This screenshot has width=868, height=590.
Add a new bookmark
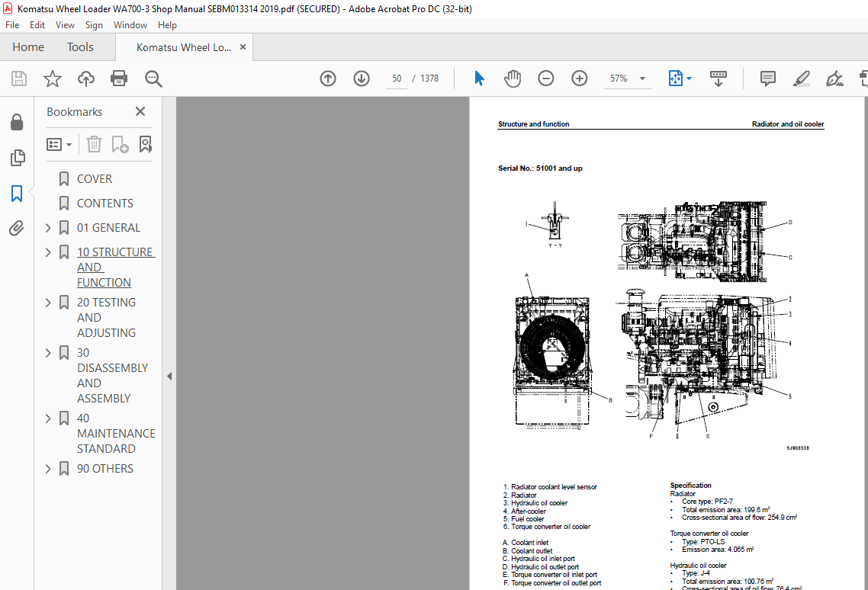tap(120, 145)
